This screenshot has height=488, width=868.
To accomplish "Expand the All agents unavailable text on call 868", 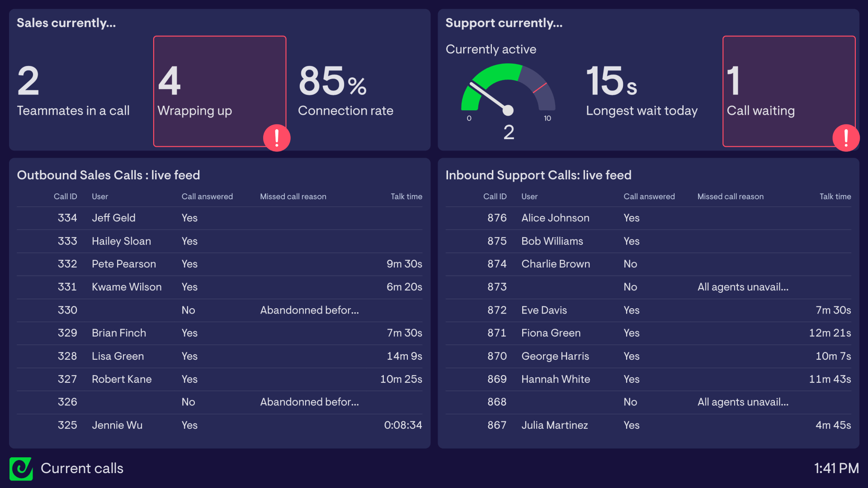I will (743, 402).
